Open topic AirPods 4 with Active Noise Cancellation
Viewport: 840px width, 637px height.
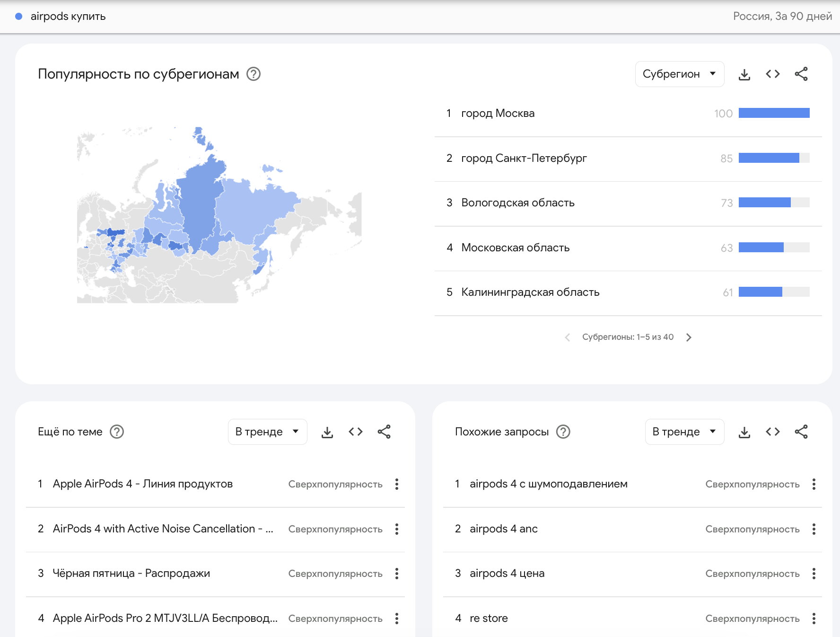(163, 529)
